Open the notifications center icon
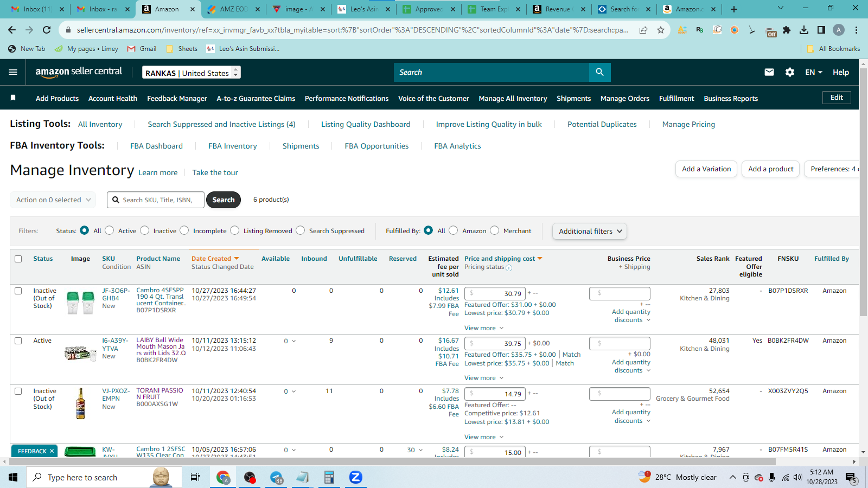Image resolution: width=868 pixels, height=488 pixels. [x=851, y=477]
